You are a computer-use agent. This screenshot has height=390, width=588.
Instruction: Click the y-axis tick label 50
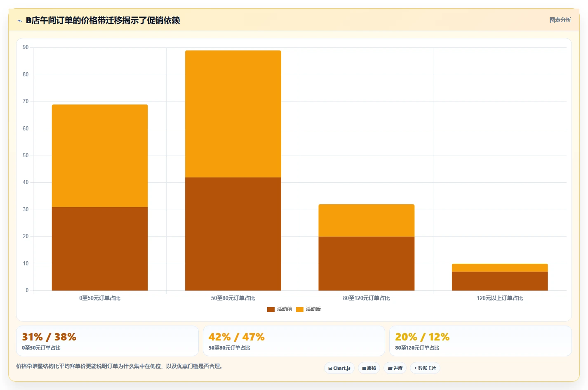click(x=26, y=156)
